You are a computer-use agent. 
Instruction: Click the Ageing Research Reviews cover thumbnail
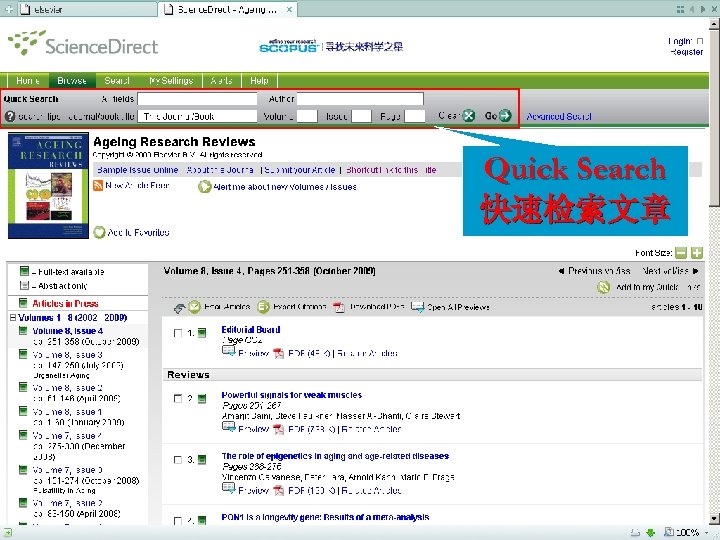coord(48,186)
